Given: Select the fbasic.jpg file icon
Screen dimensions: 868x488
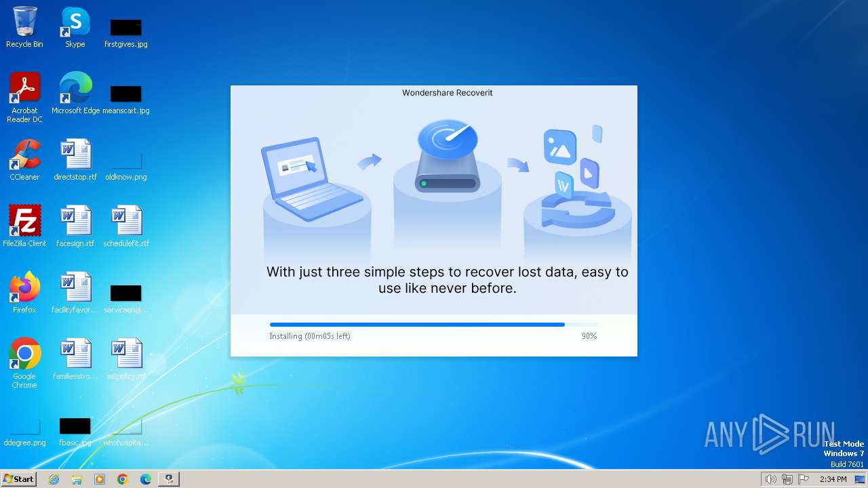Looking at the screenshot, I should tap(75, 430).
